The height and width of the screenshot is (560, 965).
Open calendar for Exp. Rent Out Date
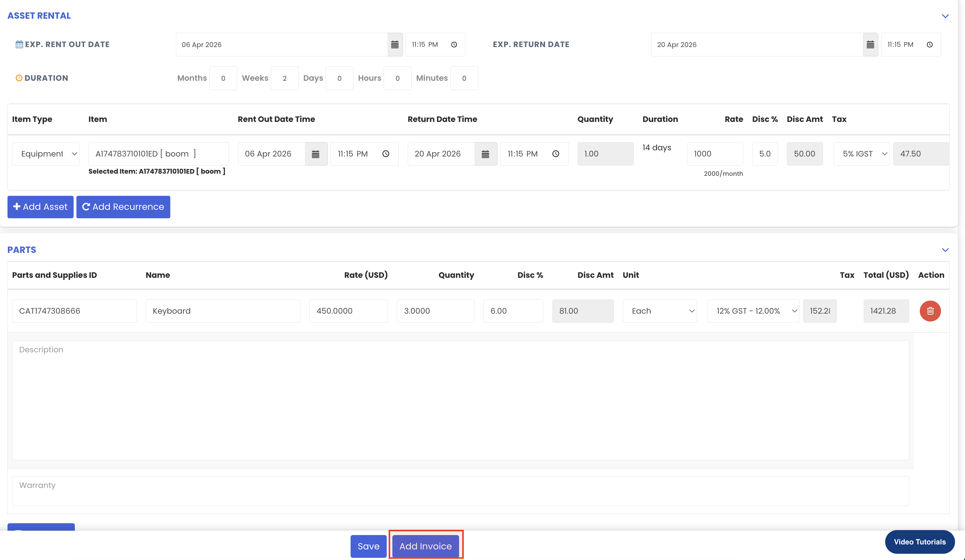click(395, 45)
